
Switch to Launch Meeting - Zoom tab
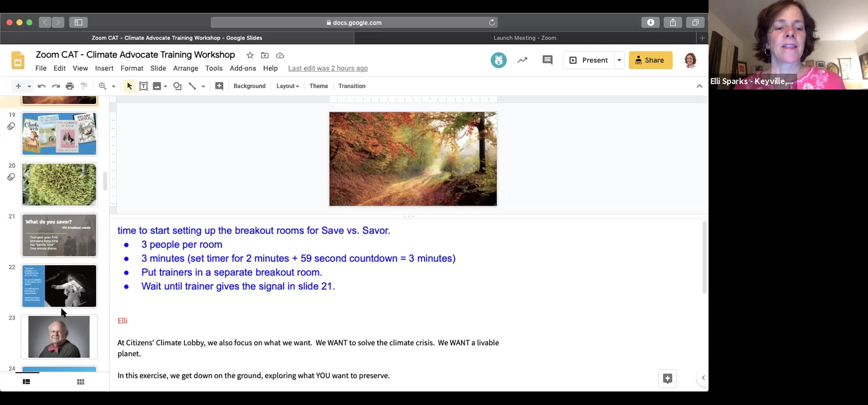tap(524, 38)
